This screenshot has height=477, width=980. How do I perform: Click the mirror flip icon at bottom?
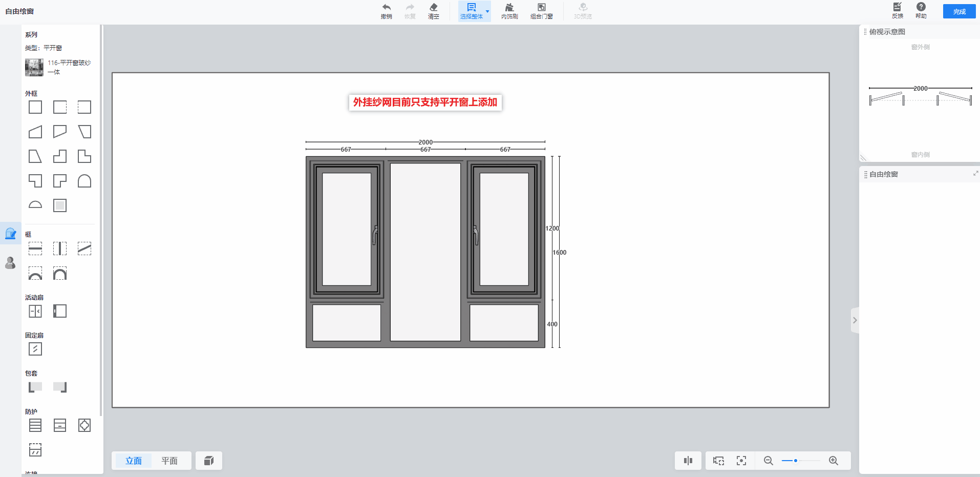[x=688, y=461]
